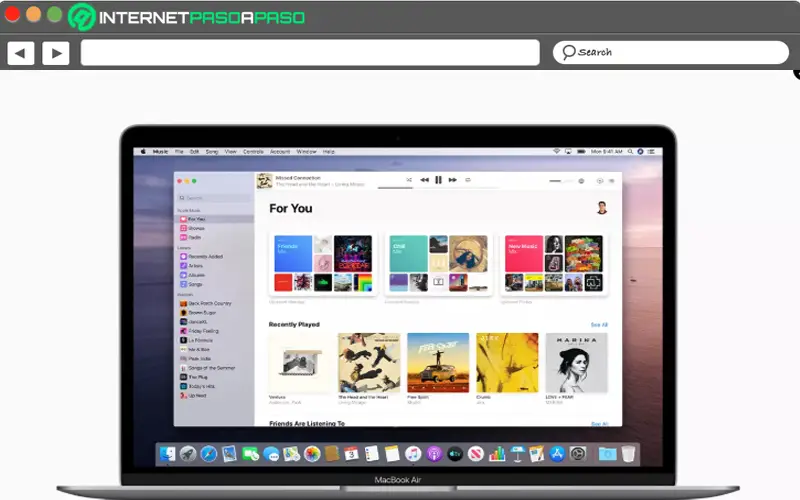The width and height of the screenshot is (800, 500).
Task: Open the Apple logo menu
Action: point(143,152)
